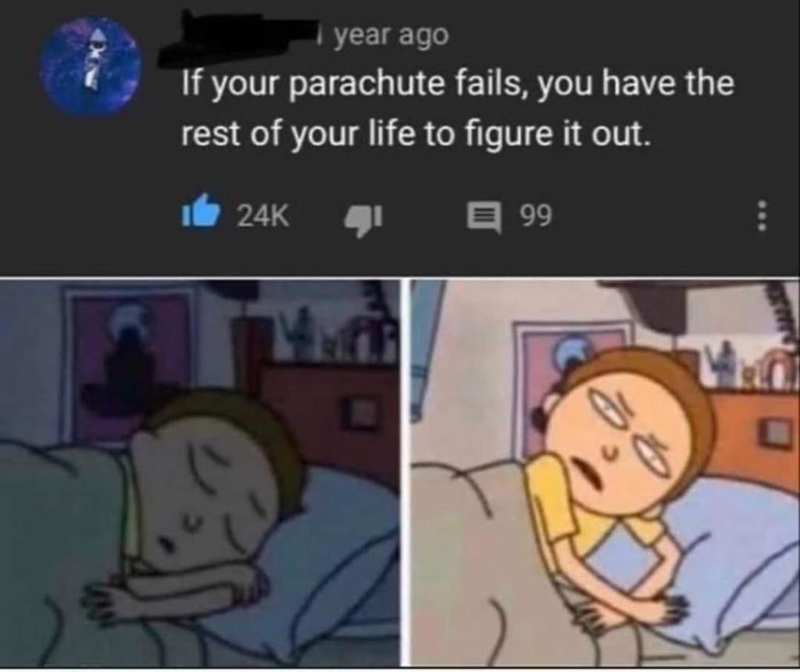Image resolution: width=800 pixels, height=672 pixels.
Task: Click the square on the left headboard
Action: coord(361,413)
